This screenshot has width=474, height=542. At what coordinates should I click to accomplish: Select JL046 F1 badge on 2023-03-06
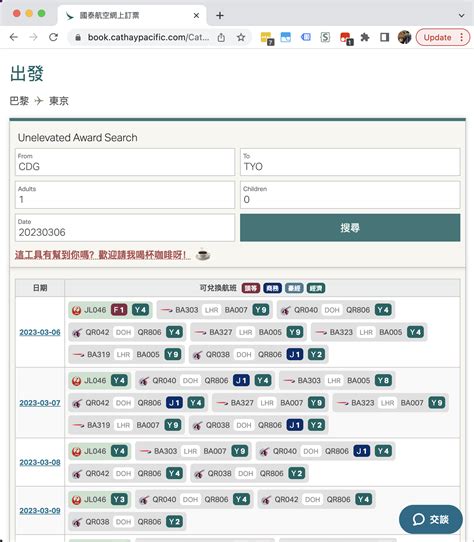[x=119, y=310]
